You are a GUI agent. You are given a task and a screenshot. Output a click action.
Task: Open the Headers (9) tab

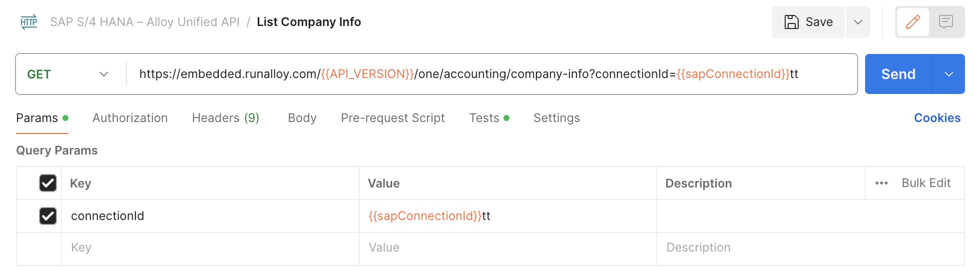(225, 118)
